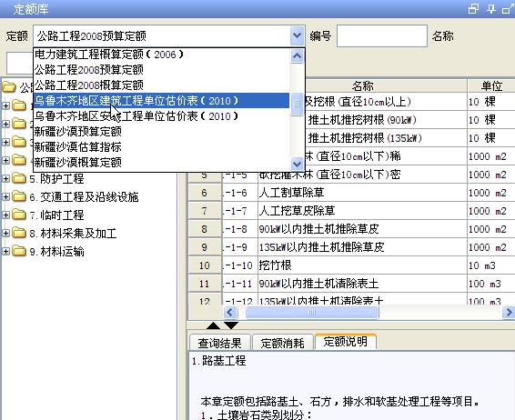Click the folder icon of 防护工程
The height and width of the screenshot is (420, 515).
[19, 178]
